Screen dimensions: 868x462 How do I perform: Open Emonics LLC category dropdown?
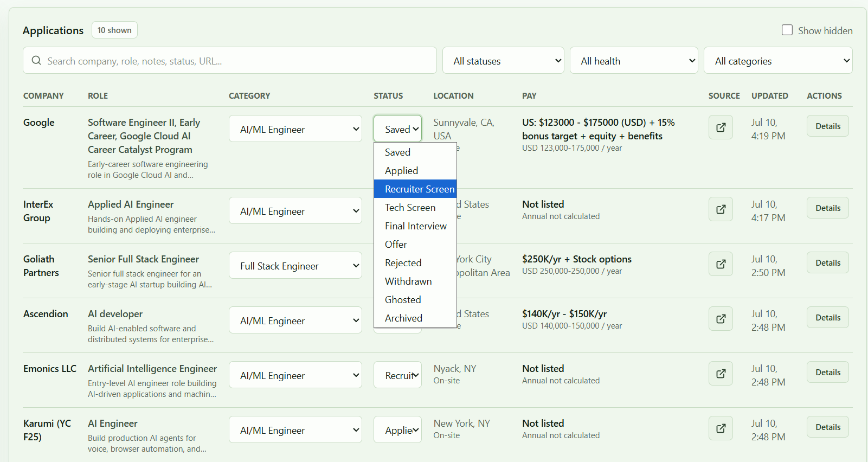(295, 375)
